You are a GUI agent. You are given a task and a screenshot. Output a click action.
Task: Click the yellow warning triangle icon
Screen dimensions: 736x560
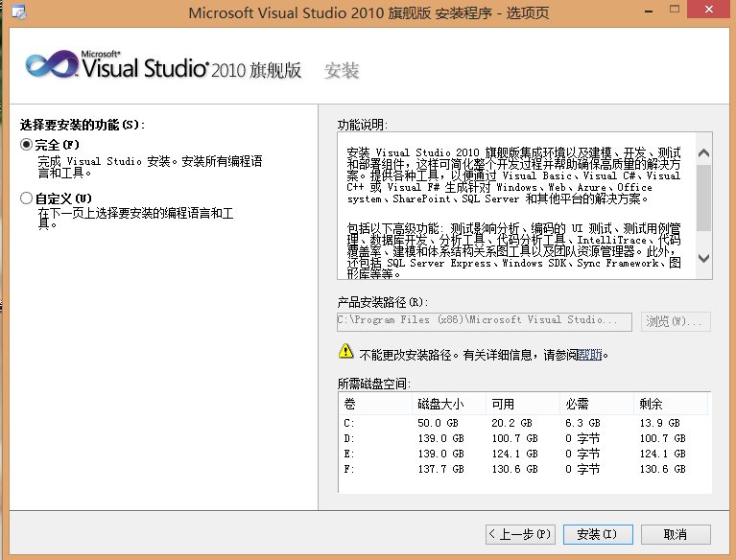coord(346,351)
